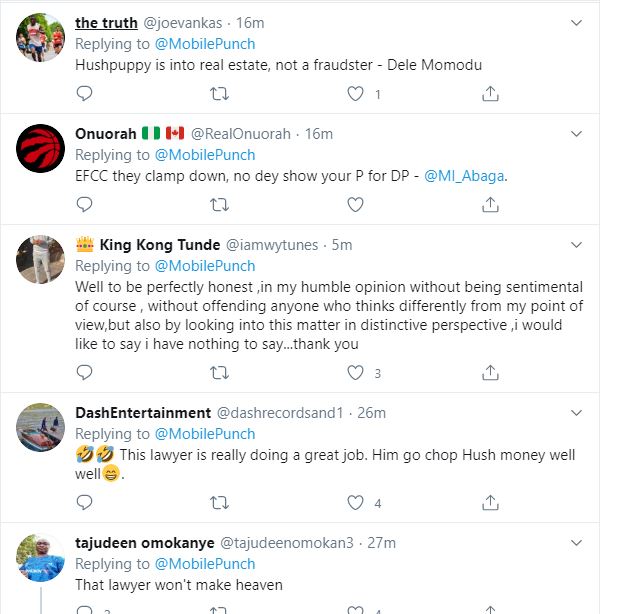Reply to DashEntertainment's lawyer tweet

(x=85, y=502)
